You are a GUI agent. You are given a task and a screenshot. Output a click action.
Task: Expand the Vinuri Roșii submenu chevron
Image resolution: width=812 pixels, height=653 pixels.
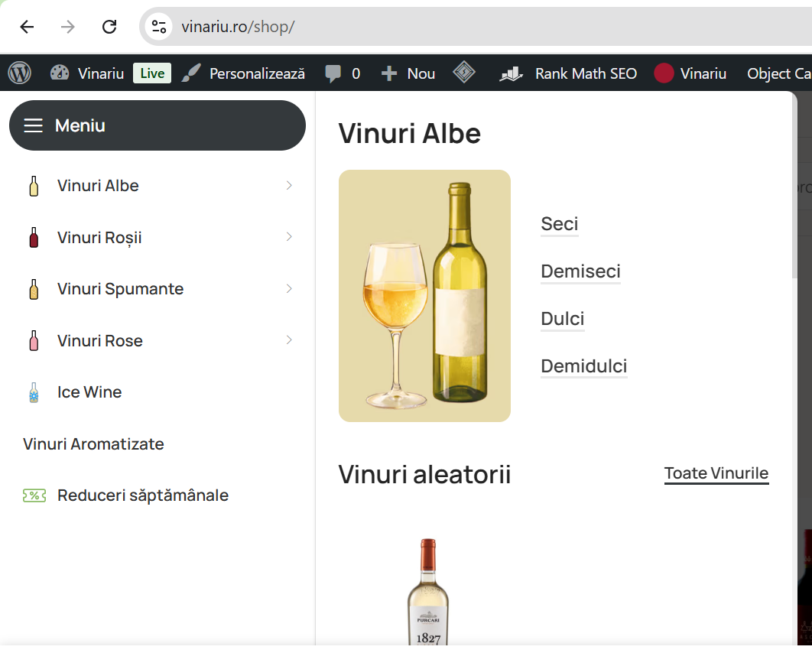coord(289,236)
